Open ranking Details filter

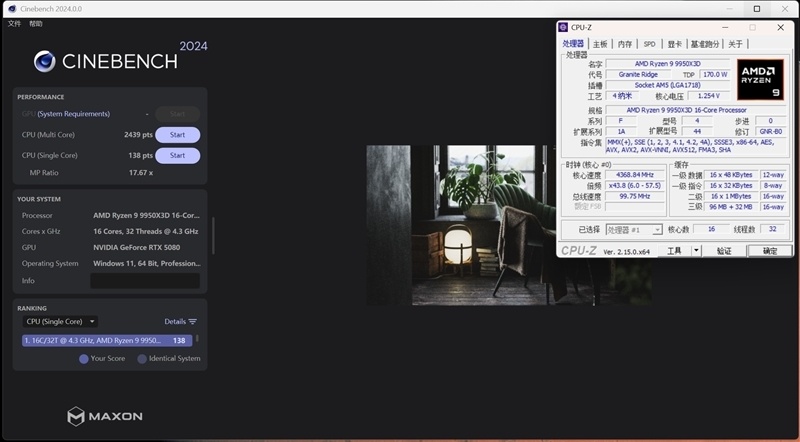click(x=180, y=322)
